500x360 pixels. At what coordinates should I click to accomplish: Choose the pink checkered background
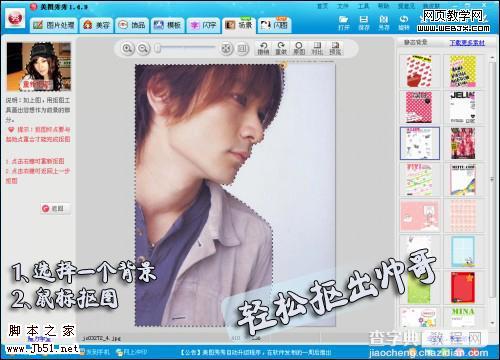[x=463, y=215]
